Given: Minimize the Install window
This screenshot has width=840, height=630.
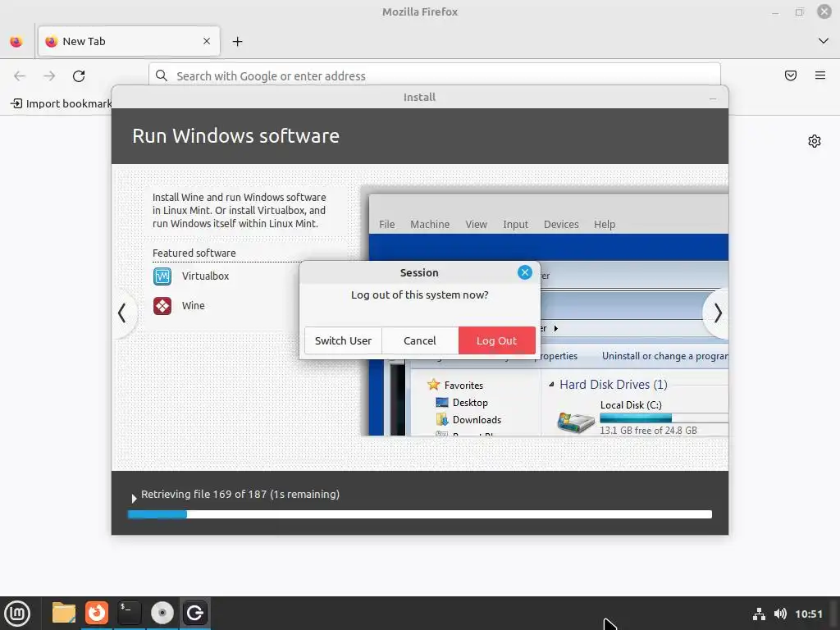Looking at the screenshot, I should point(713,98).
